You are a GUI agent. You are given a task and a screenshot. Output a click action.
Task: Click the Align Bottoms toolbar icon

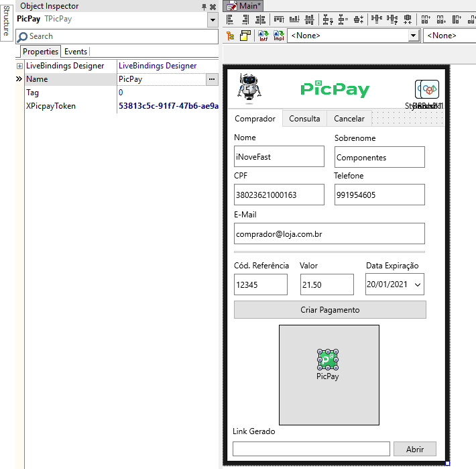[x=294, y=19]
